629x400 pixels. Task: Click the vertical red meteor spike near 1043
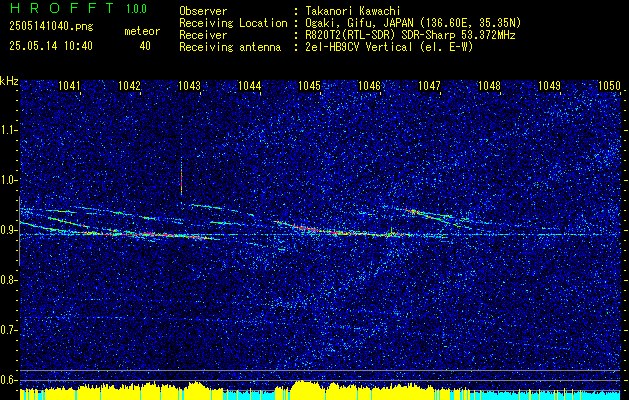(x=181, y=181)
